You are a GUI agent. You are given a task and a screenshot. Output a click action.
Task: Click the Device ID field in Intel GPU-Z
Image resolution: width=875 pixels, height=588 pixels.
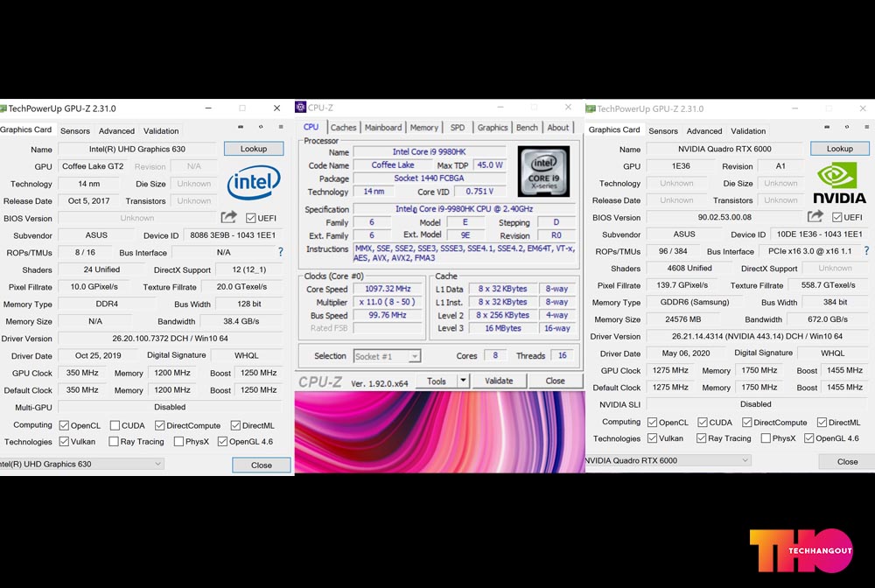pyautogui.click(x=233, y=234)
